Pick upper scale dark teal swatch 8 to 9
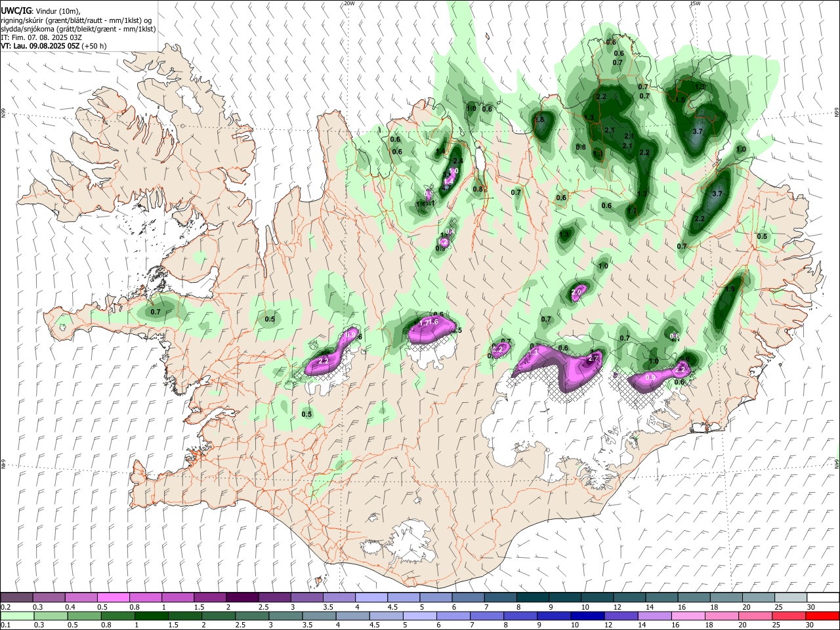The image size is (840, 630). tap(533, 598)
